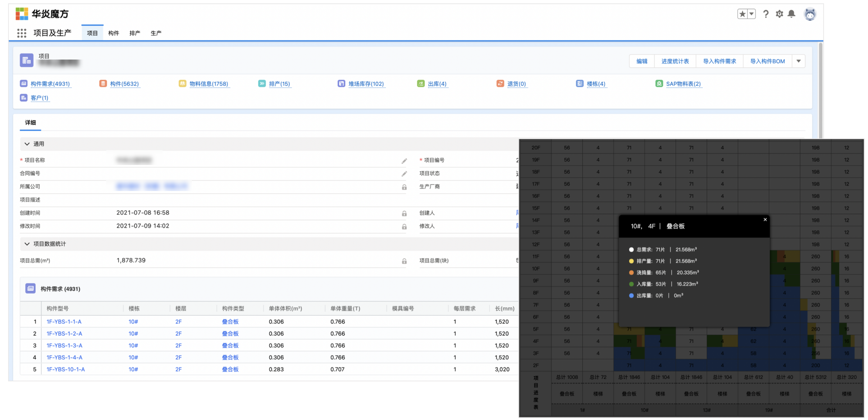This screenshot has height=420, width=868.
Task: Open the 进度统计表 button
Action: (x=675, y=61)
